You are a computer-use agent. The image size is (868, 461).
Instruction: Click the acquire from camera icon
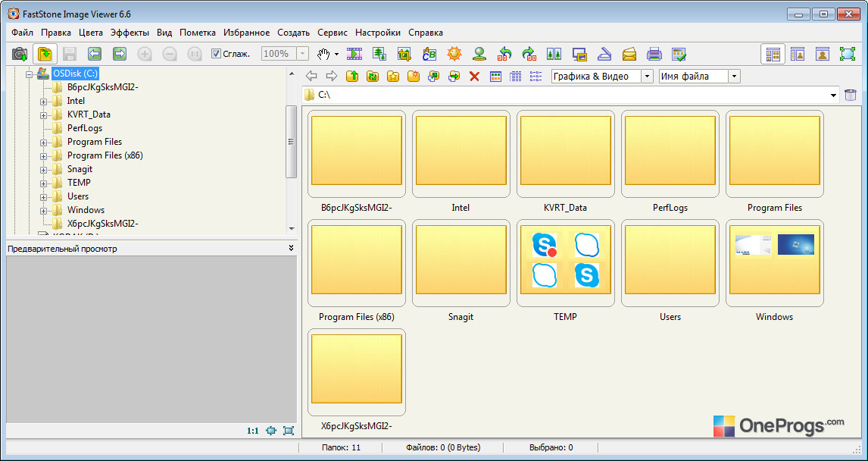click(20, 54)
